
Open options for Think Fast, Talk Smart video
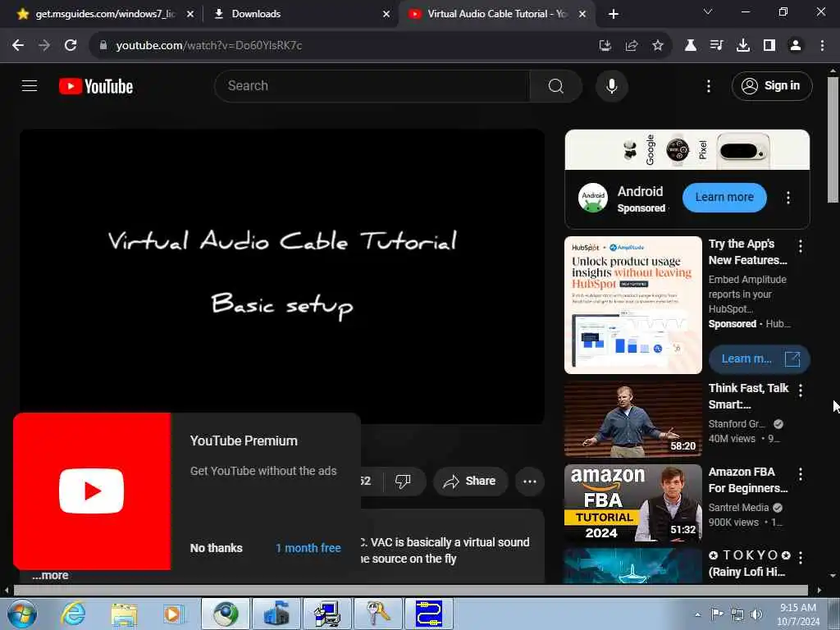tap(801, 390)
